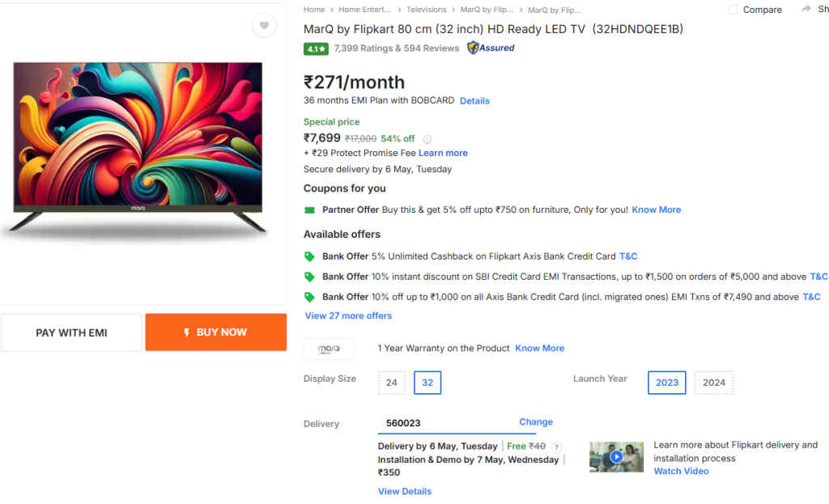Click Home in the breadcrumb trail
Viewport: 829px width, 504px height.
point(314,9)
